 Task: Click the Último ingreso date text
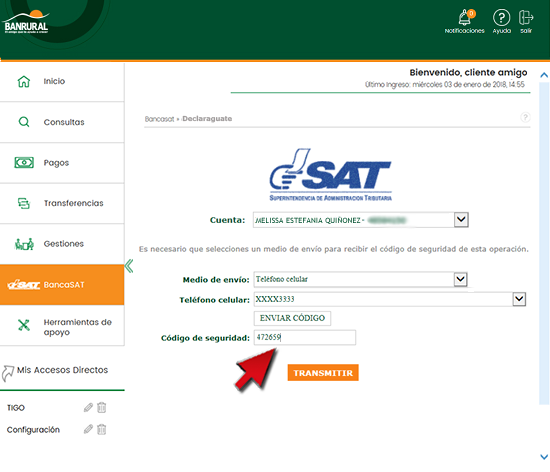tap(445, 85)
